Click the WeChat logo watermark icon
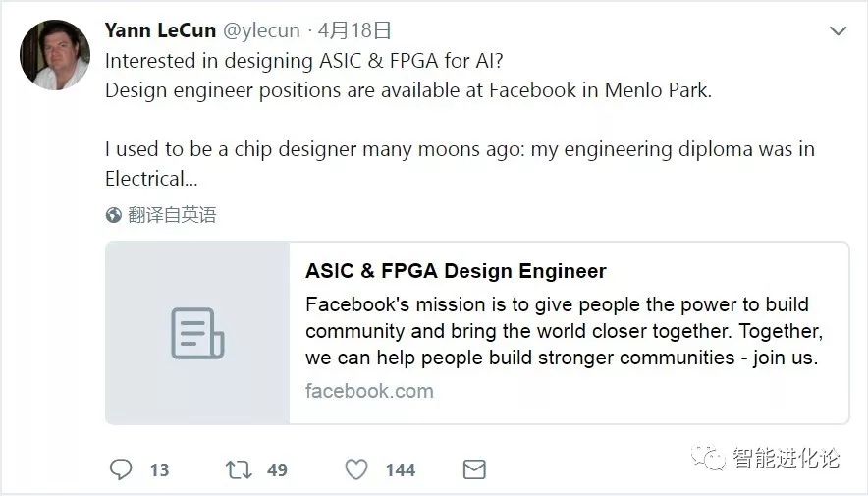The image size is (868, 496). click(709, 456)
